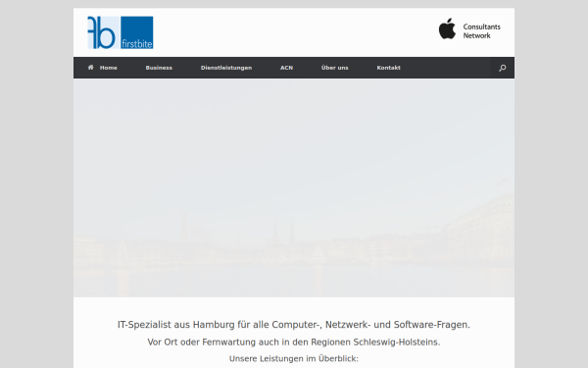This screenshot has height=368, width=588.
Task: Open the Business menu
Action: [159, 68]
